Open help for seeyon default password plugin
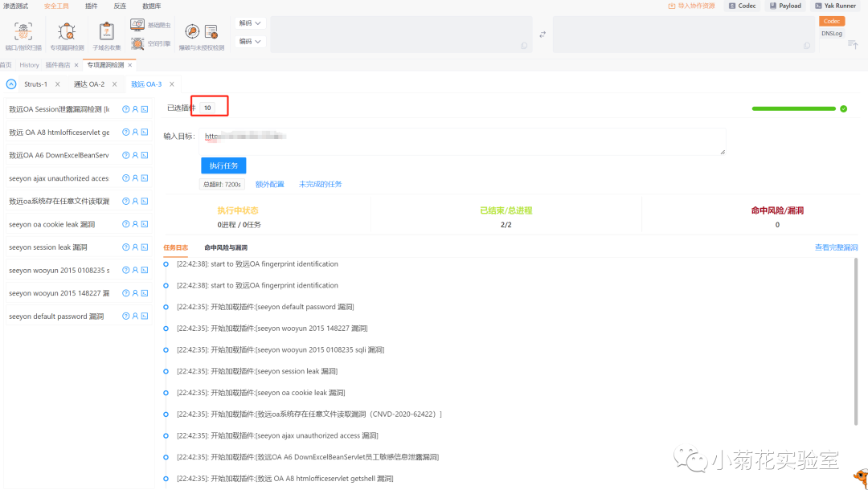Image resolution: width=868 pixels, height=498 pixels. pyautogui.click(x=125, y=316)
